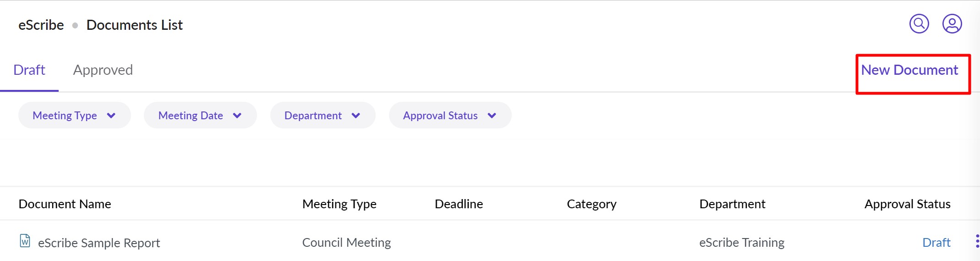Click the New Document button
Screen dimensions: 980x261
coord(909,70)
